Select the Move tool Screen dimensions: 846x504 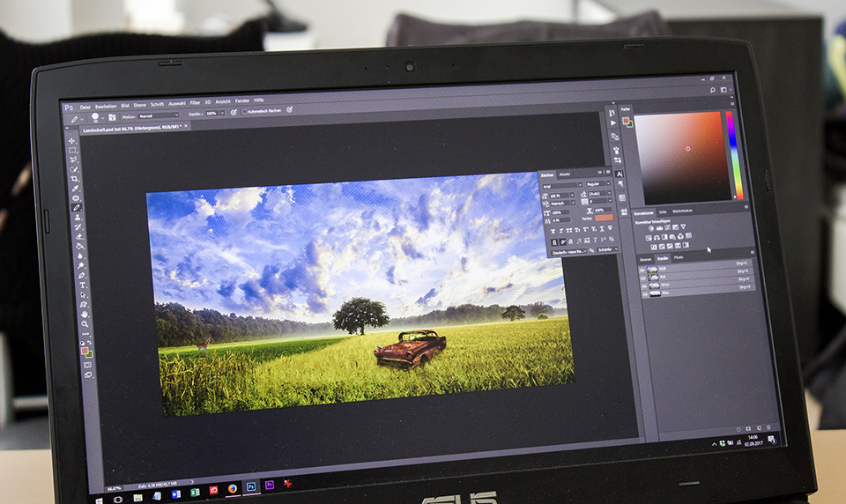[72, 141]
